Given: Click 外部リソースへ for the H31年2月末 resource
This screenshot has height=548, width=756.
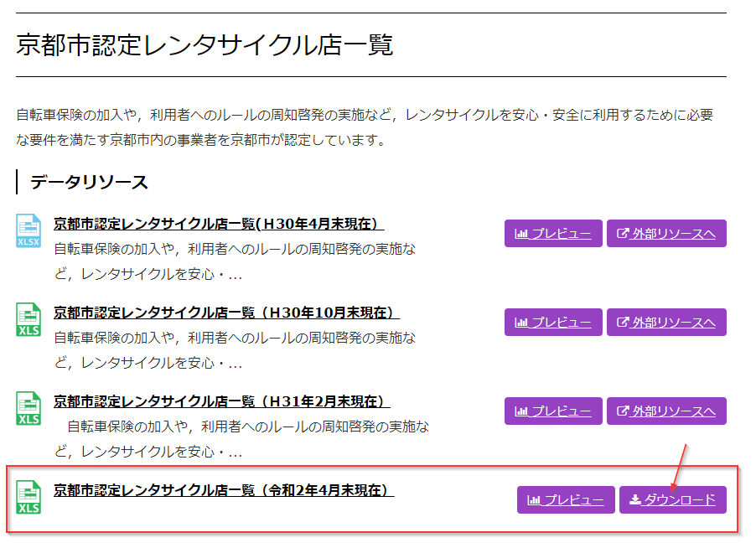Looking at the screenshot, I should 666,411.
